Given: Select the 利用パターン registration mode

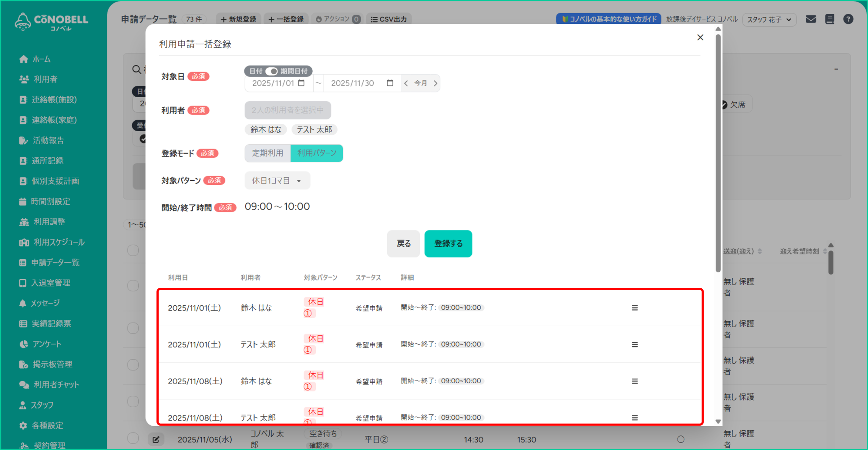Looking at the screenshot, I should click(x=317, y=153).
